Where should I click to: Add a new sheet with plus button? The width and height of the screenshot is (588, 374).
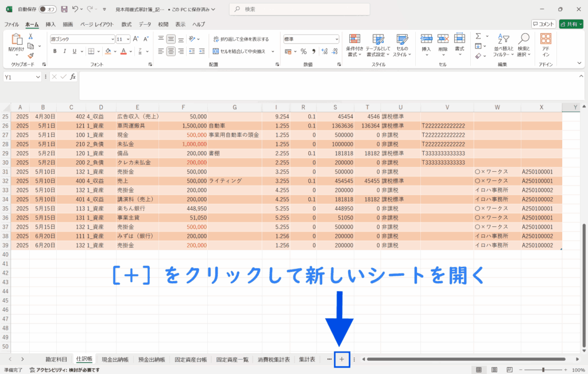[x=342, y=360]
